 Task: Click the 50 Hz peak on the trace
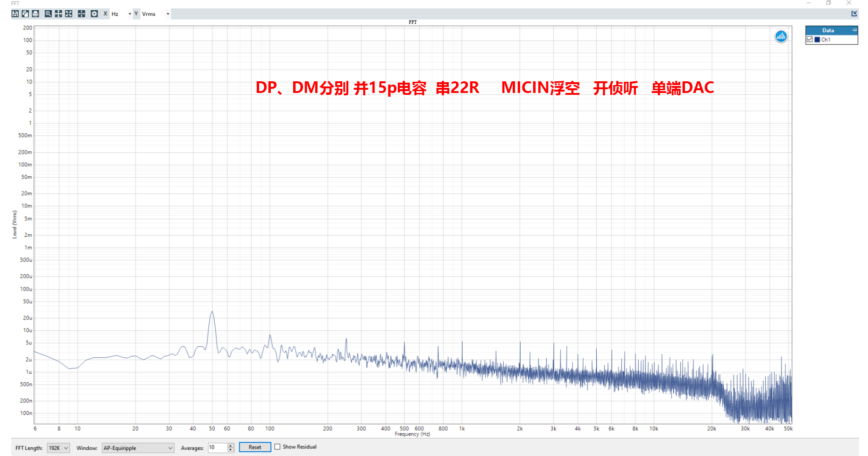pos(212,312)
